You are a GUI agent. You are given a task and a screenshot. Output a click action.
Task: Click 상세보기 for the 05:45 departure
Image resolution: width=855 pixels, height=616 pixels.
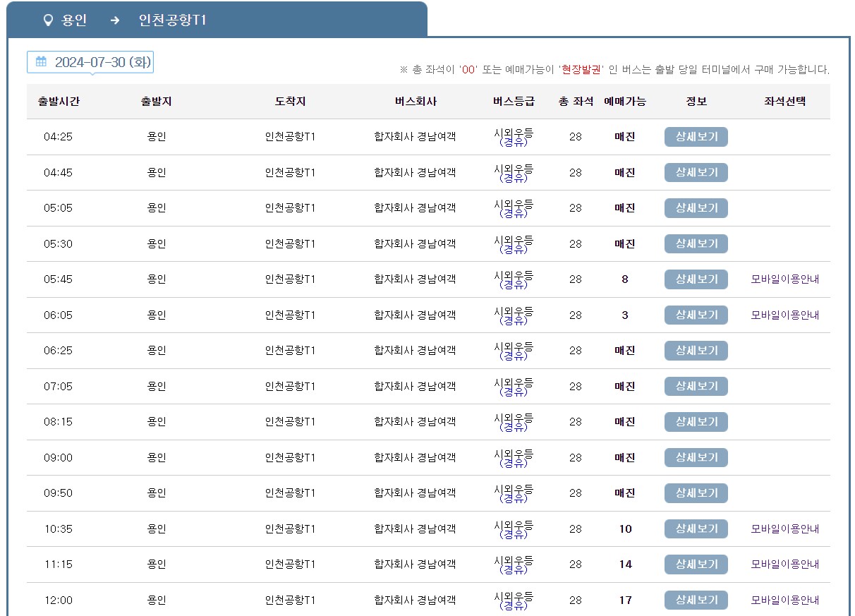[696, 279]
